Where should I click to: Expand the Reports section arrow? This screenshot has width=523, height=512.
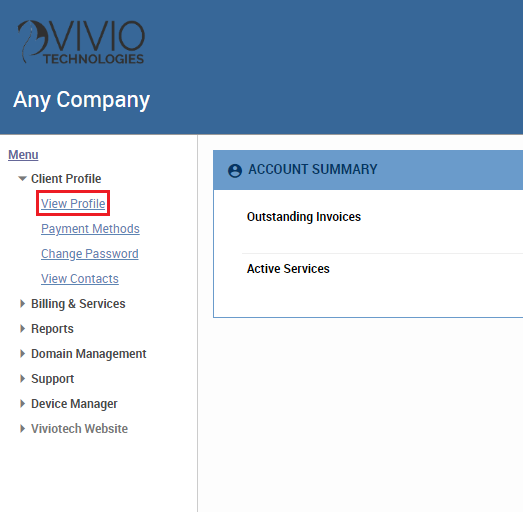22,329
